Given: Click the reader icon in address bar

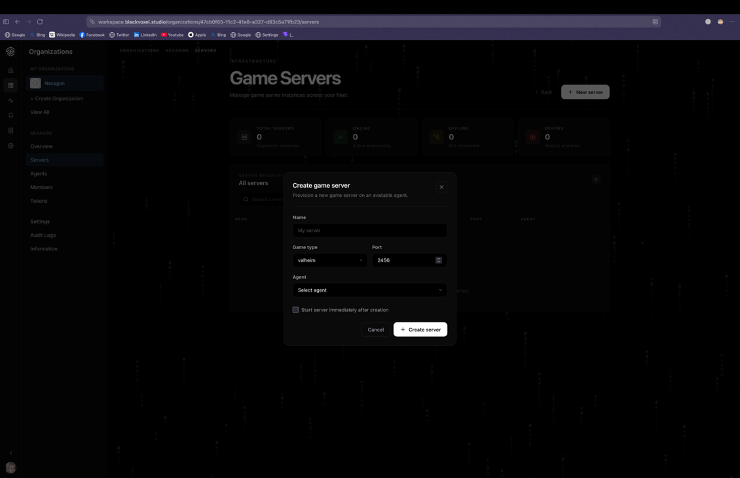Looking at the screenshot, I should pos(655,22).
